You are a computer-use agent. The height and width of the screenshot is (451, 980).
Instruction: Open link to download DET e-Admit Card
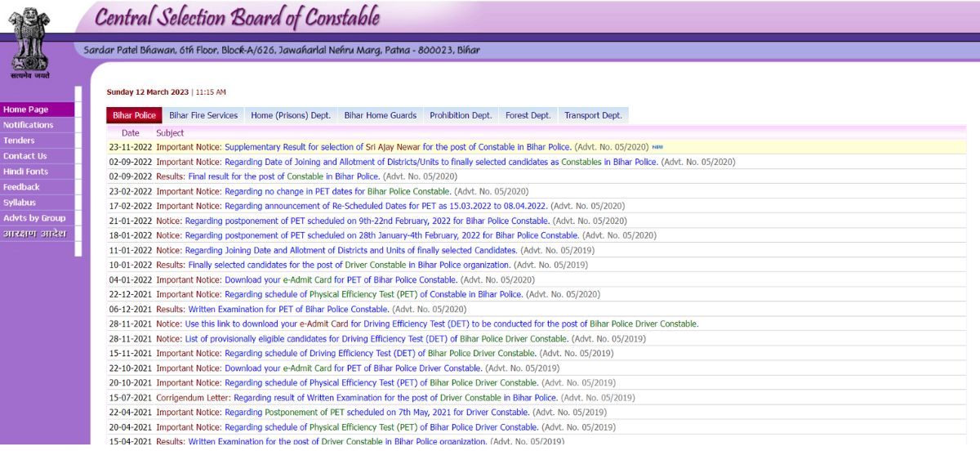click(x=442, y=324)
